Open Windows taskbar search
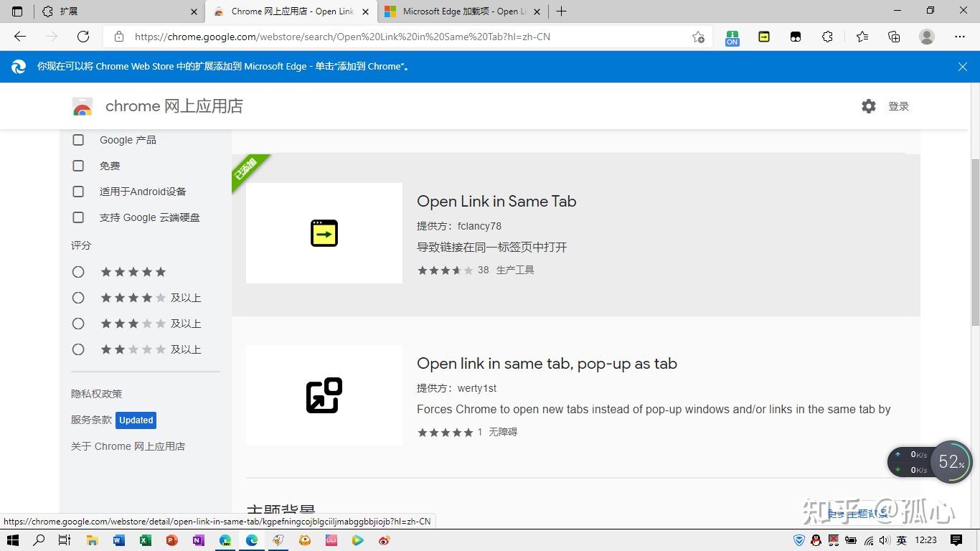980x551 pixels. (x=39, y=540)
